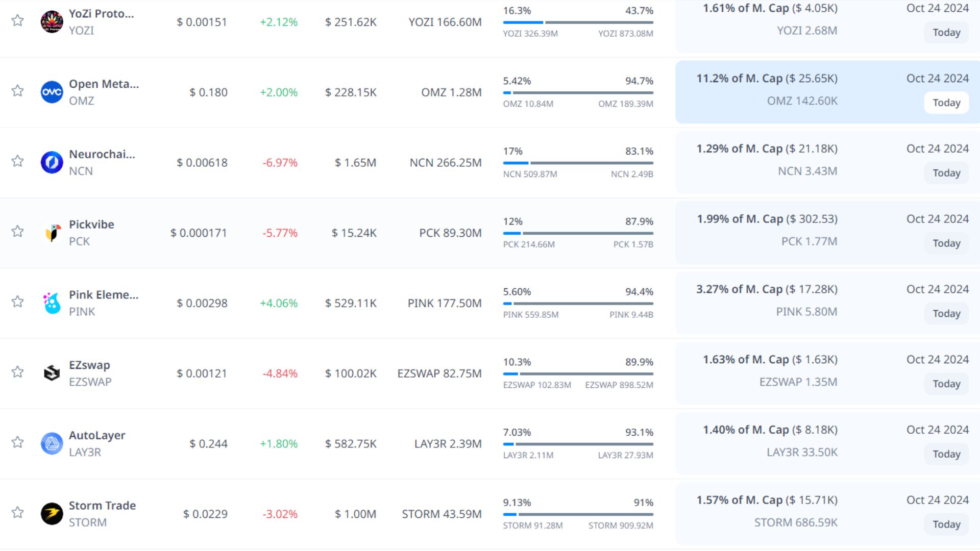980x551 pixels.
Task: Toggle favorite star for YoZi Protocol
Action: (18, 20)
